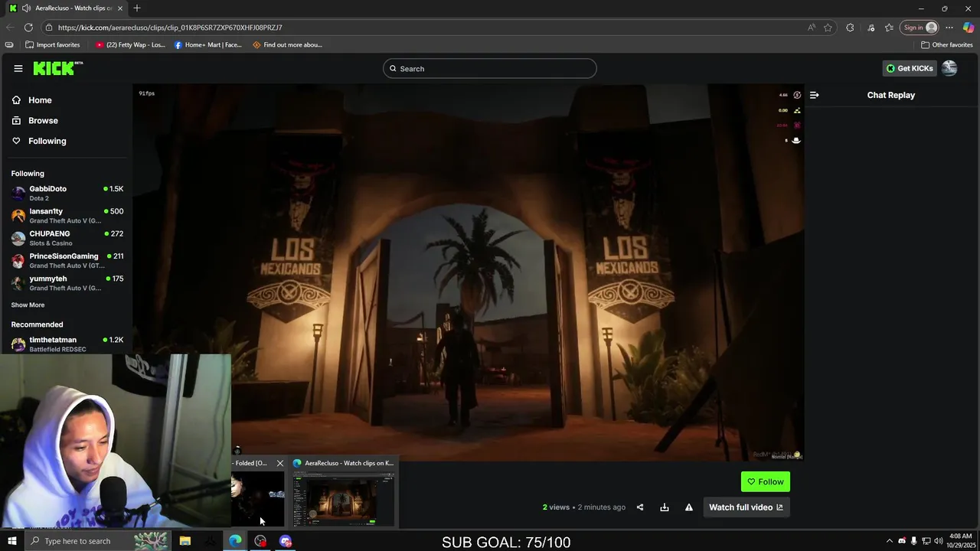The width and height of the screenshot is (980, 551).
Task: Open the volume control in system tray
Action: 939,541
